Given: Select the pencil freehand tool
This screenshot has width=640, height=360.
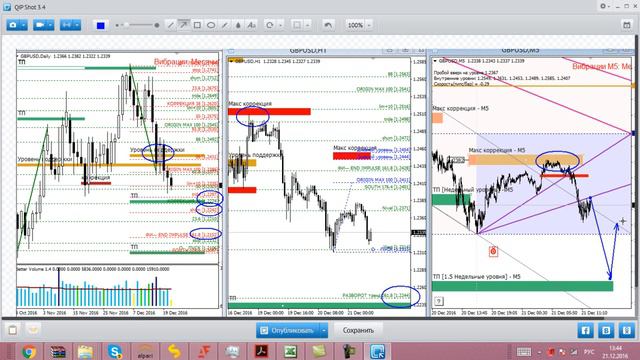Looking at the screenshot, I should 225,25.
